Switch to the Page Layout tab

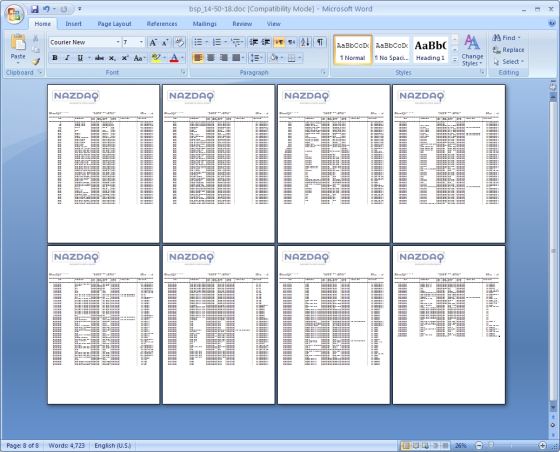(114, 24)
